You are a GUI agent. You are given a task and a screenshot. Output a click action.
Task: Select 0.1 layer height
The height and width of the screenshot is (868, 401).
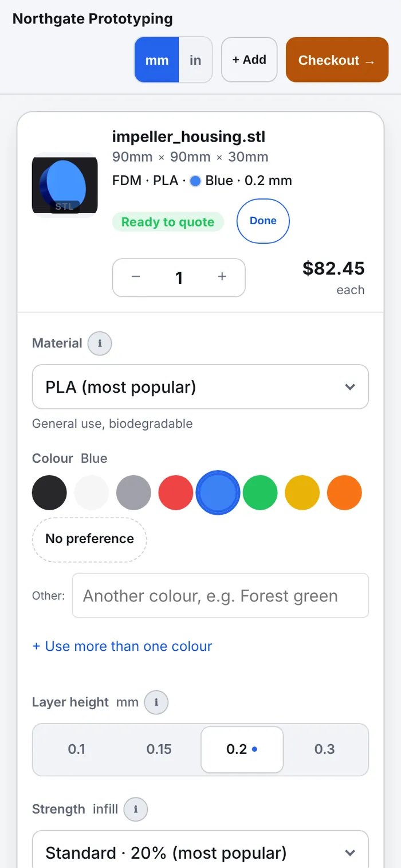click(x=76, y=749)
